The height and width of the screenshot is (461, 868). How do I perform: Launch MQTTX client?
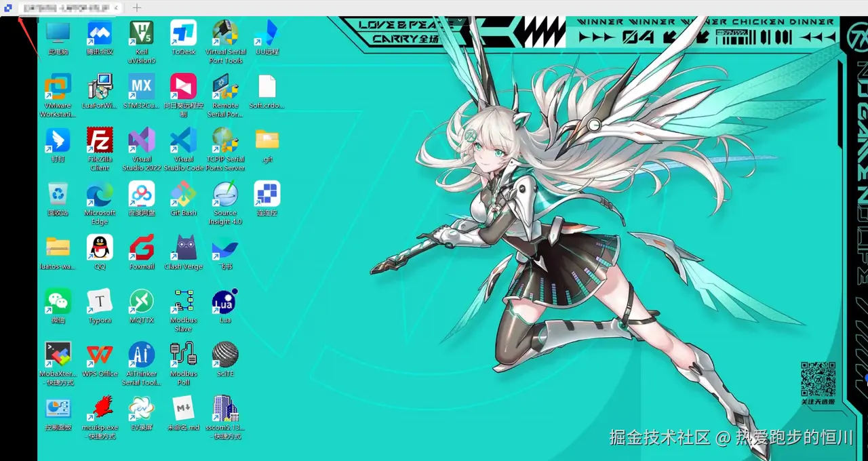pyautogui.click(x=141, y=301)
